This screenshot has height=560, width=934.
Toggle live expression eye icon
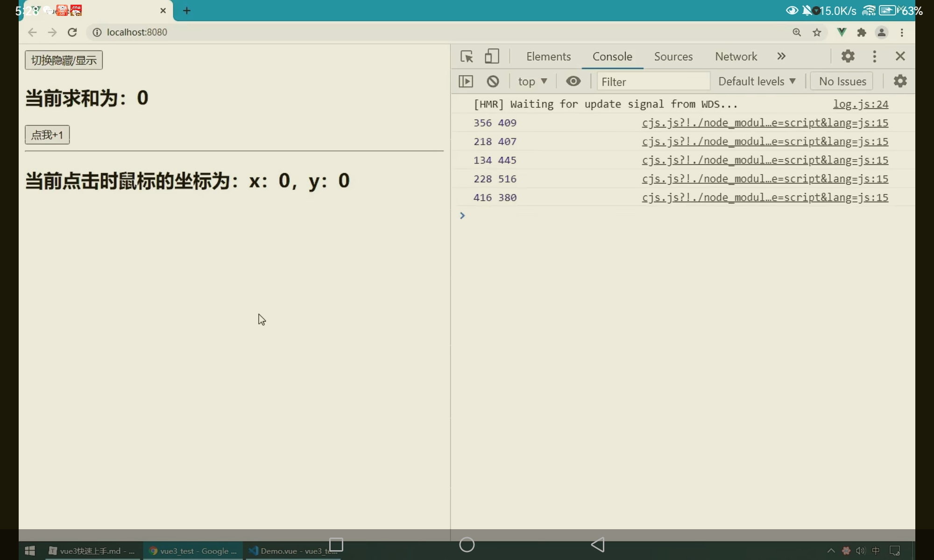[x=573, y=82]
